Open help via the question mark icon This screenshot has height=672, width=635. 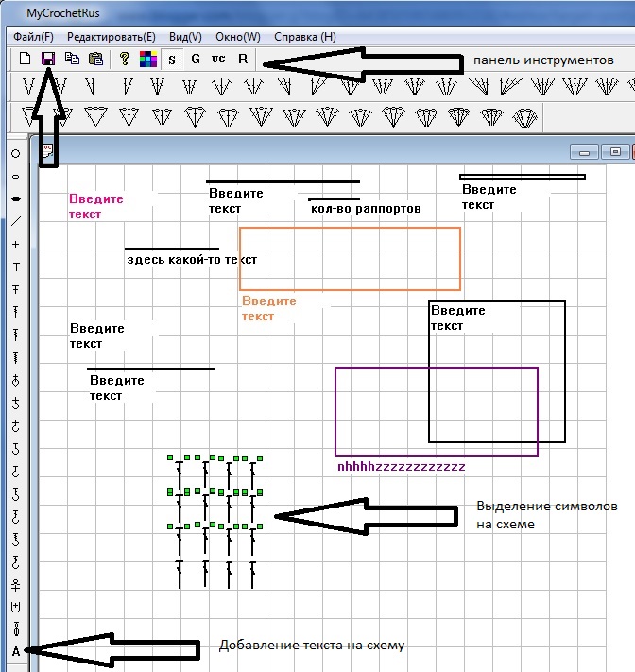pyautogui.click(x=124, y=59)
